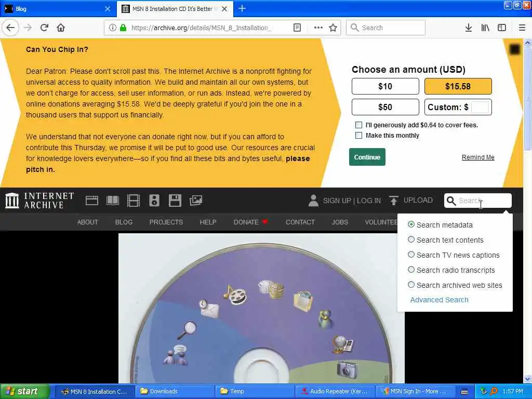Reload the page with refresh icon
The width and height of the screenshot is (532, 399).
[45, 28]
